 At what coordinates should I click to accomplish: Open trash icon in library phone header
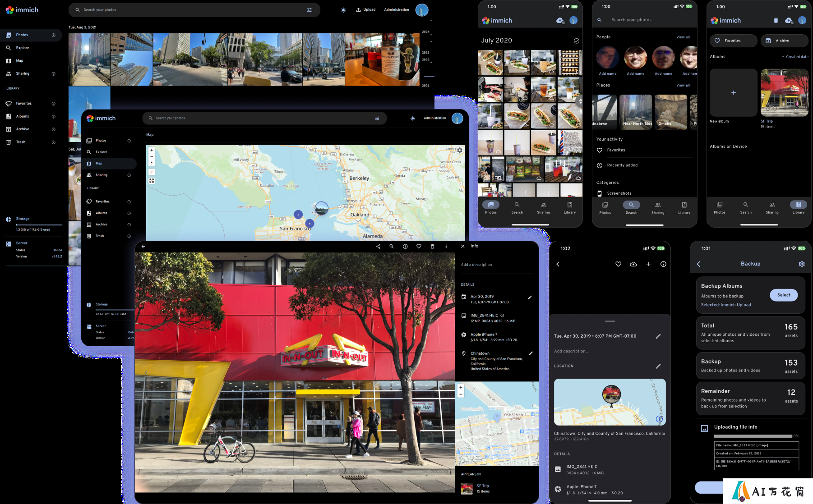pyautogui.click(x=776, y=21)
